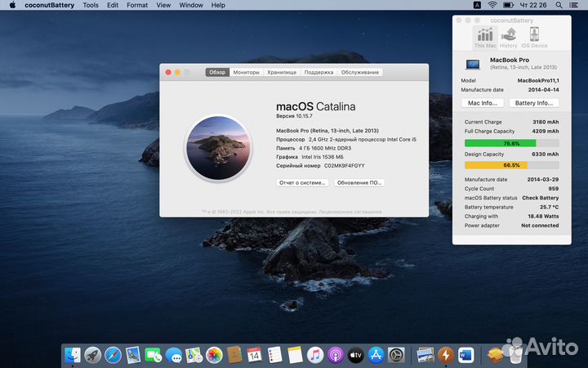
Task: Switch to the Мониторы tab
Action: 246,72
